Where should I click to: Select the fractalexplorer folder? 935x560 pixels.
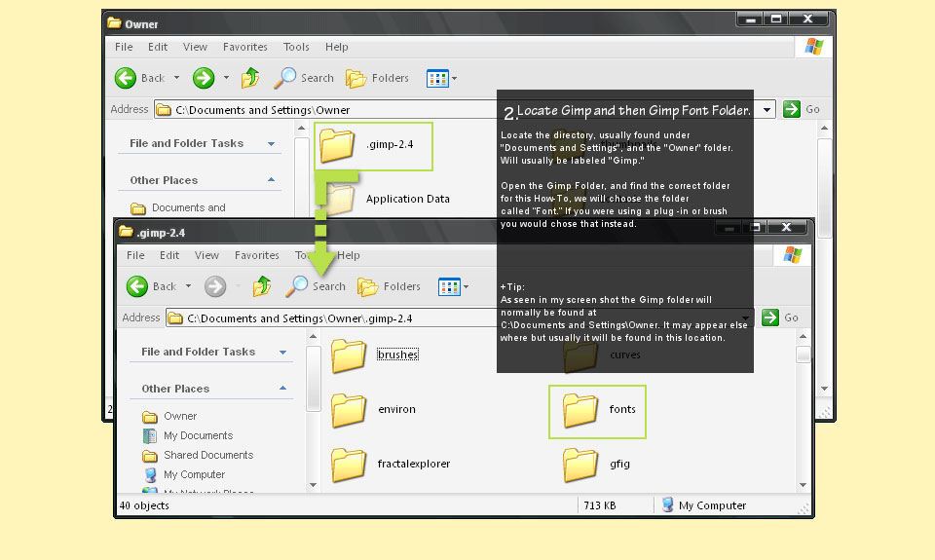[x=392, y=464]
